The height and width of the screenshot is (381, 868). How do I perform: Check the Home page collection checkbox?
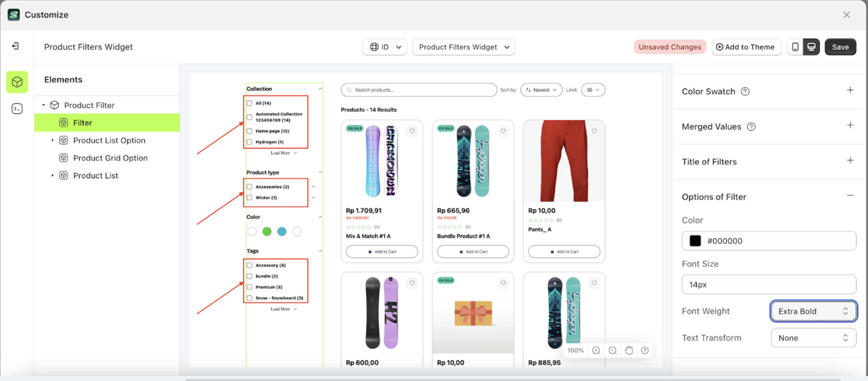click(x=249, y=131)
